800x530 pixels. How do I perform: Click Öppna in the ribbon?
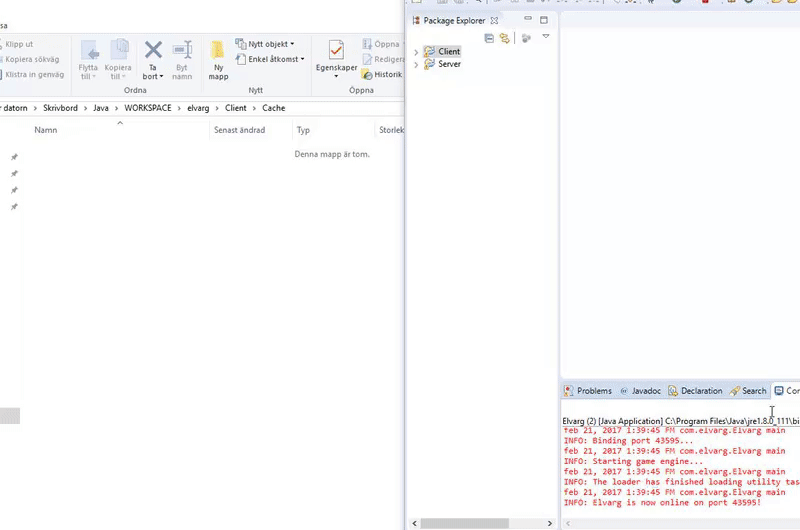coord(381,44)
